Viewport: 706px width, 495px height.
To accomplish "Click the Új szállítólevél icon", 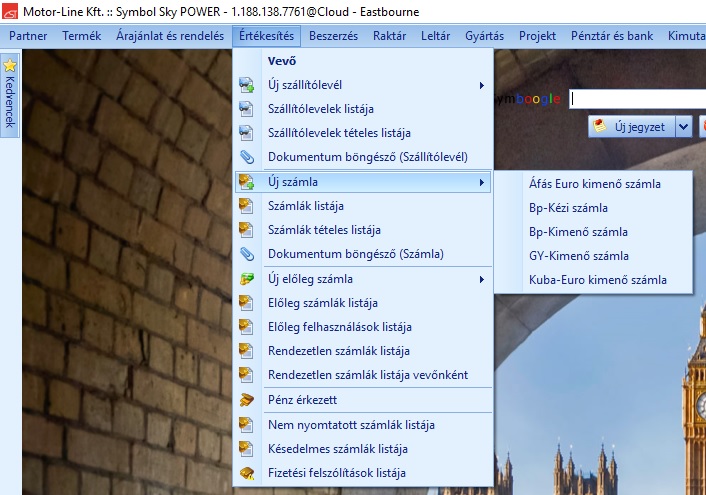I will tap(247, 85).
